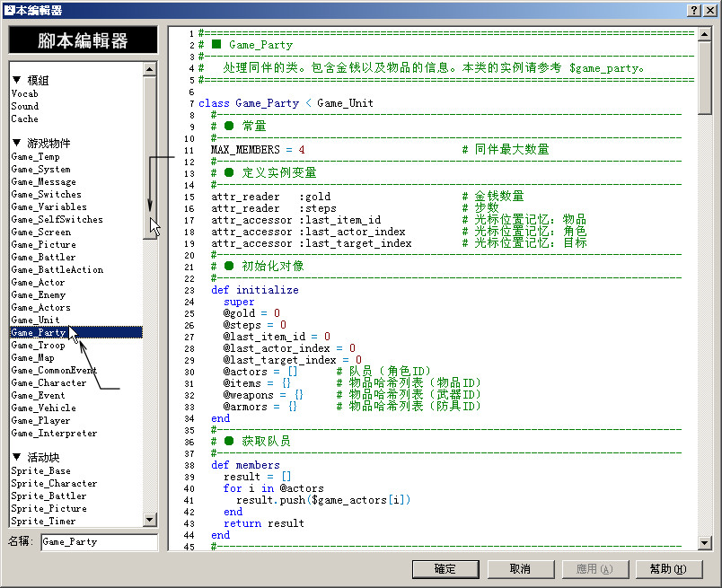Collapse the 模組 section triangle
Image resolution: width=722 pixels, height=588 pixels.
click(x=16, y=80)
